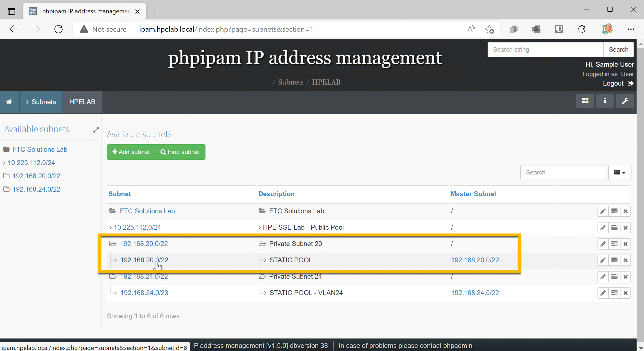This screenshot has width=644, height=351.
Task: Click the home icon in navigation bar
Action: [9, 102]
